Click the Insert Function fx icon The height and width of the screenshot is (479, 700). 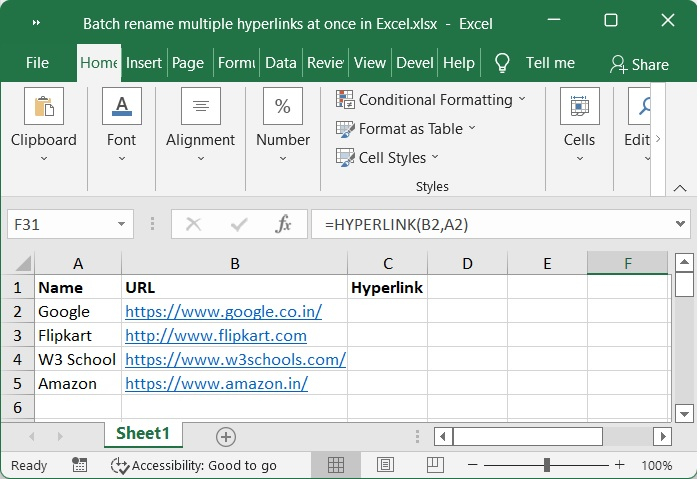283,225
